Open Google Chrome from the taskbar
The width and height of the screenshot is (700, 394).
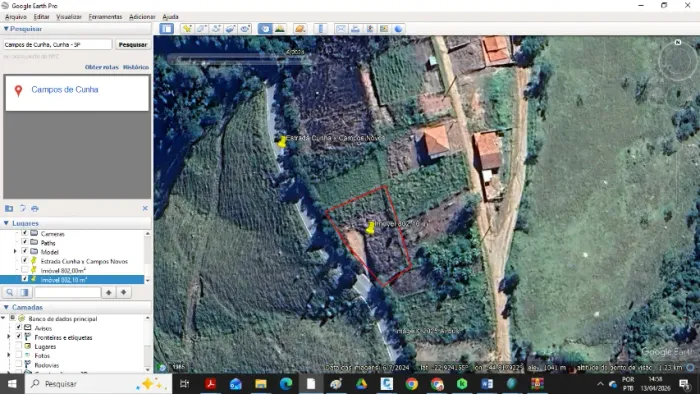pos(412,384)
